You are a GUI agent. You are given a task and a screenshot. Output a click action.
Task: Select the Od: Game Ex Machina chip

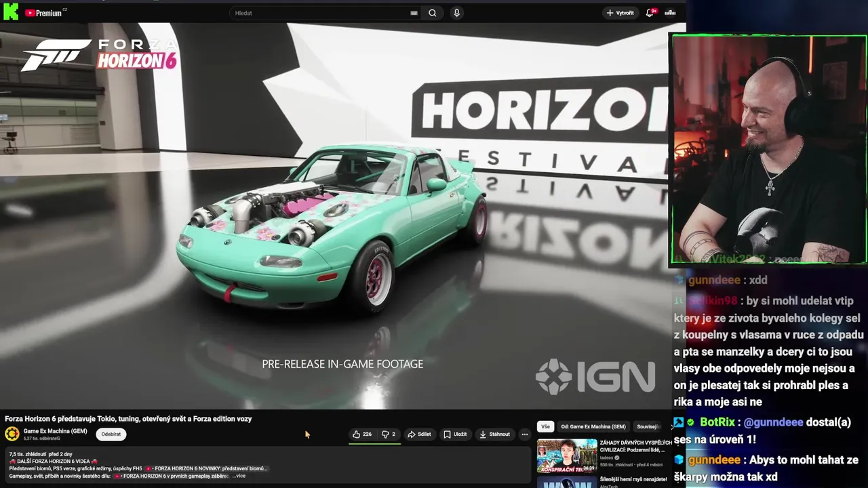point(593,427)
